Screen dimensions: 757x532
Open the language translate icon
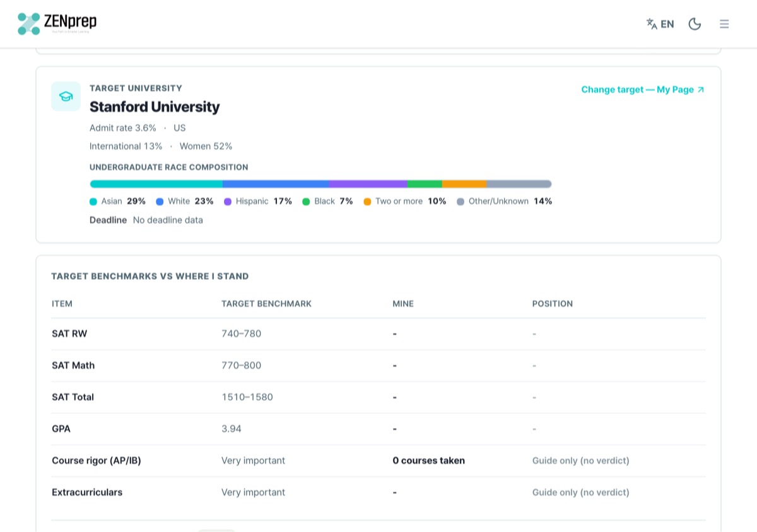click(x=652, y=24)
